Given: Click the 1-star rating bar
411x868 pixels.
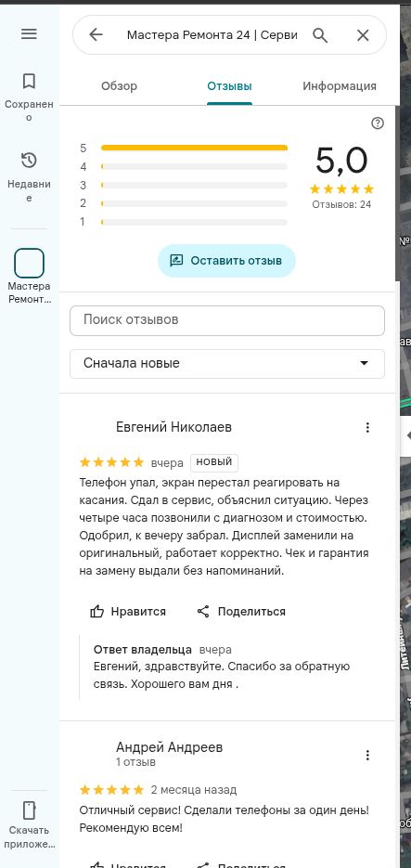Looking at the screenshot, I should [194, 222].
